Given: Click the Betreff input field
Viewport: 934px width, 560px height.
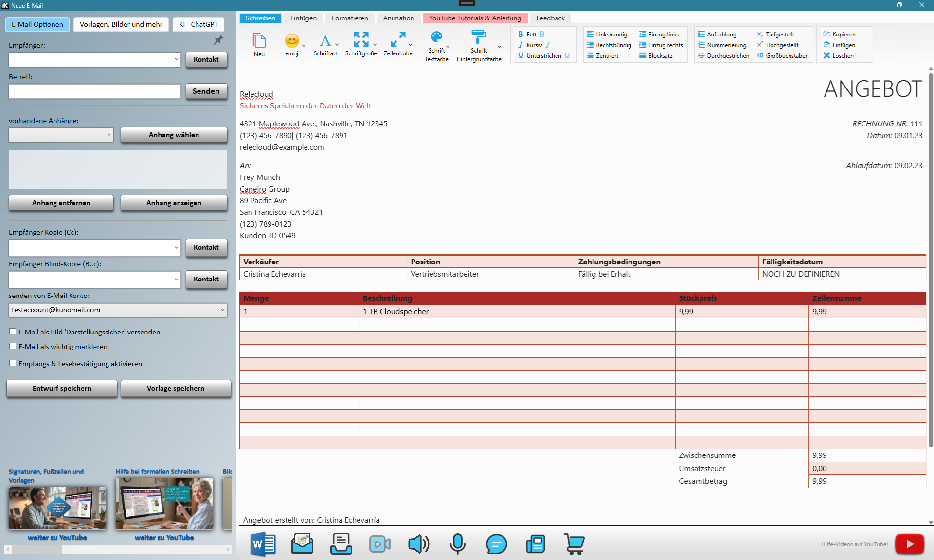Looking at the screenshot, I should coord(95,91).
